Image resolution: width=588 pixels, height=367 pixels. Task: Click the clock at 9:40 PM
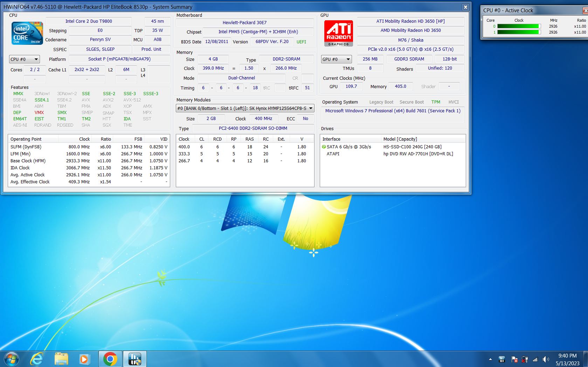coord(567,356)
